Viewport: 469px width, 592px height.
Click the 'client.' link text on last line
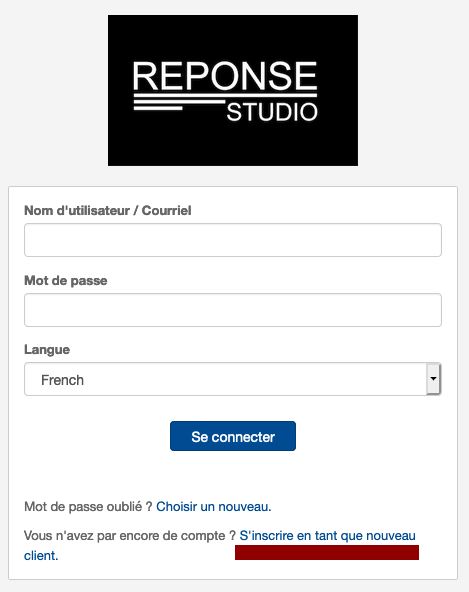41,556
